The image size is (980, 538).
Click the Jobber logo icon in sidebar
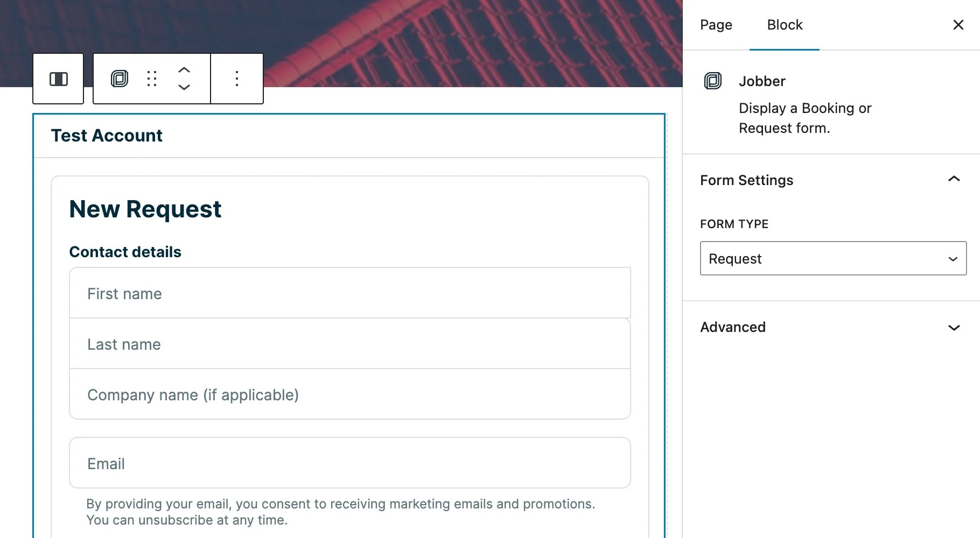[x=713, y=81]
